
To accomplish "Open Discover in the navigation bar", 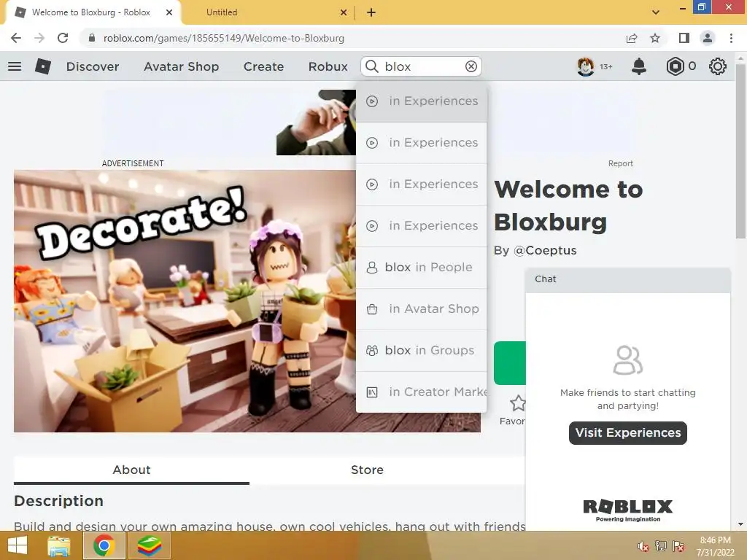I will pyautogui.click(x=93, y=66).
